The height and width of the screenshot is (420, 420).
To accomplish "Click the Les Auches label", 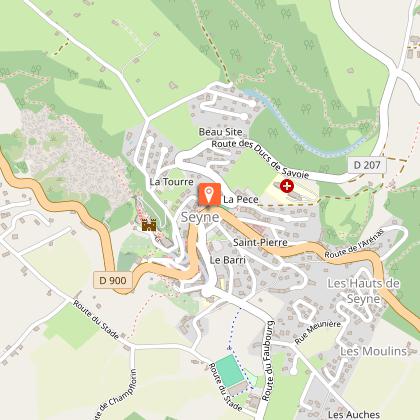I will click(x=354, y=414).
